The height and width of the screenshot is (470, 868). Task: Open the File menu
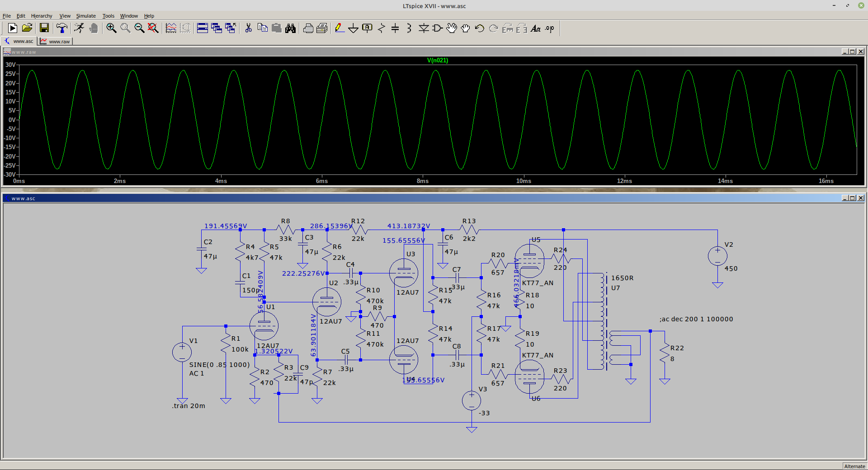coord(6,16)
